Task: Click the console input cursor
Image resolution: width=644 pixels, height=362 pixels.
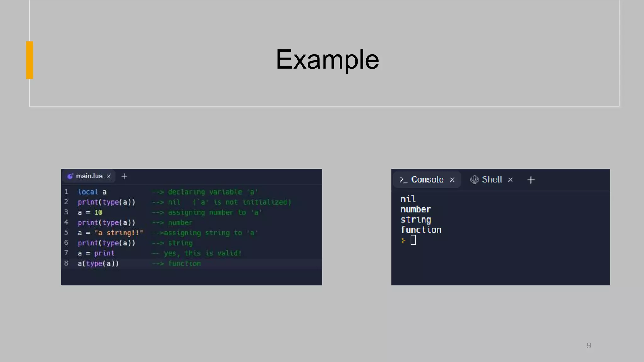Action: pyautogui.click(x=413, y=240)
